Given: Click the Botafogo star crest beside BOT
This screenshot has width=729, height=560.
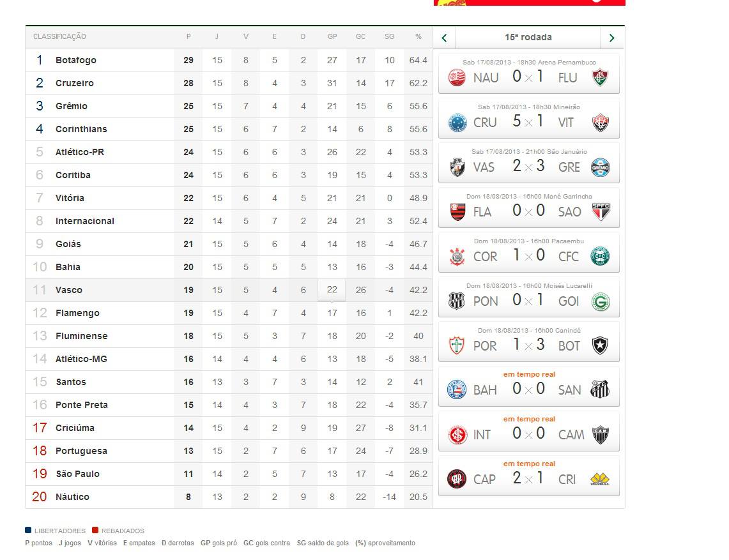Looking at the screenshot, I should [x=600, y=345].
